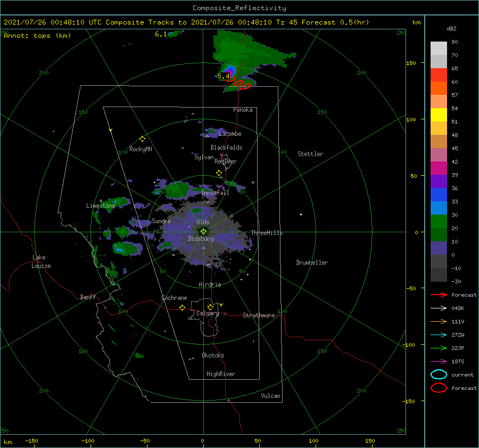Click the orange 111V arrow legend icon
Screen dimensions: 479x448
tap(439, 321)
